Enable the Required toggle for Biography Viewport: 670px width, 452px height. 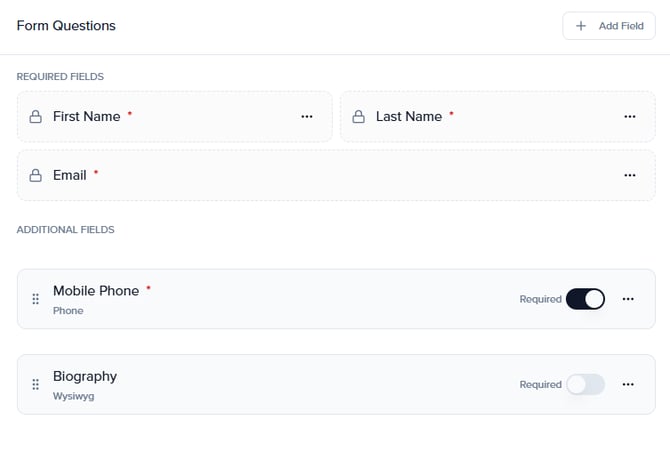tap(585, 384)
